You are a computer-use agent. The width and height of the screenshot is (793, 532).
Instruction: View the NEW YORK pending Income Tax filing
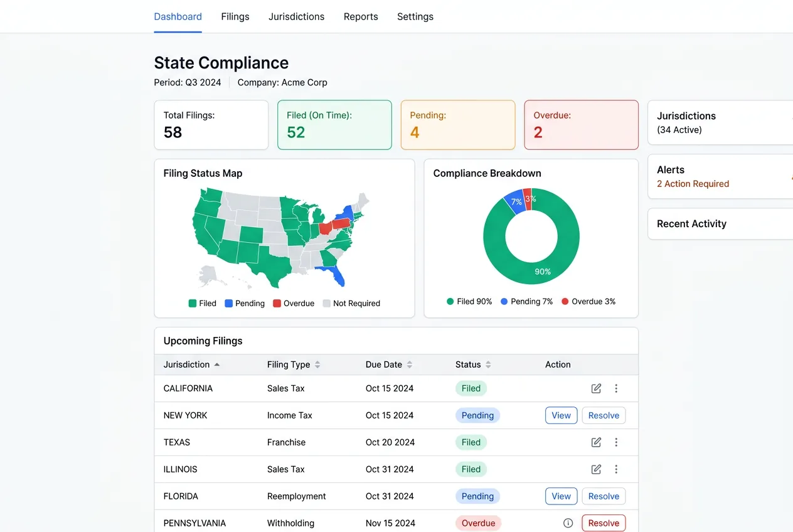point(561,415)
